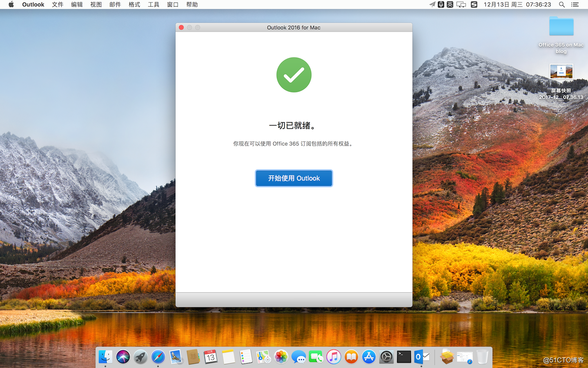Click the paper plane menu bar icon
Image resolution: width=588 pixels, height=368 pixels.
(x=432, y=4)
